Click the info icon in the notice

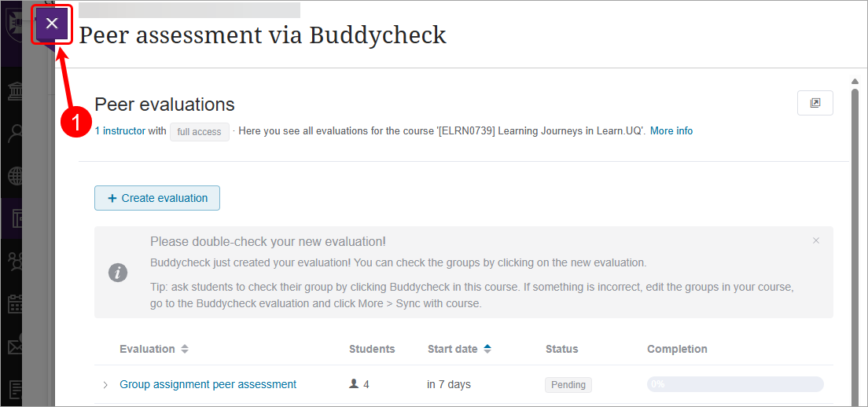(x=118, y=273)
